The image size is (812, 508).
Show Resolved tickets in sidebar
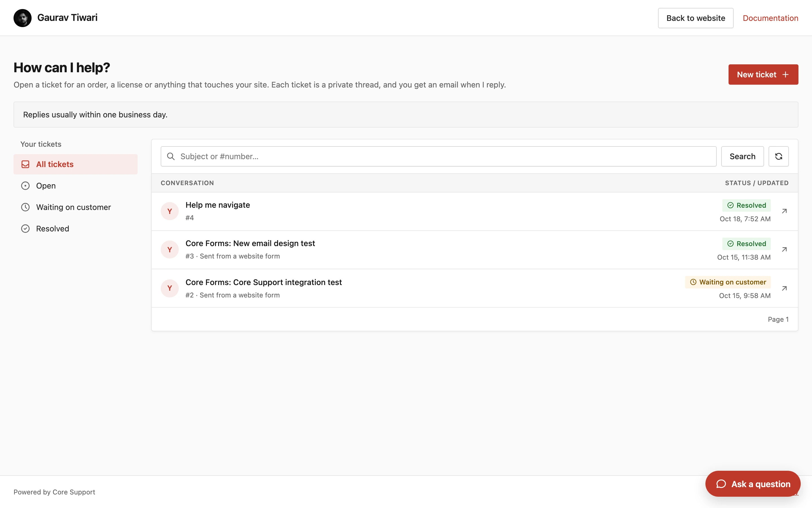[76, 229]
